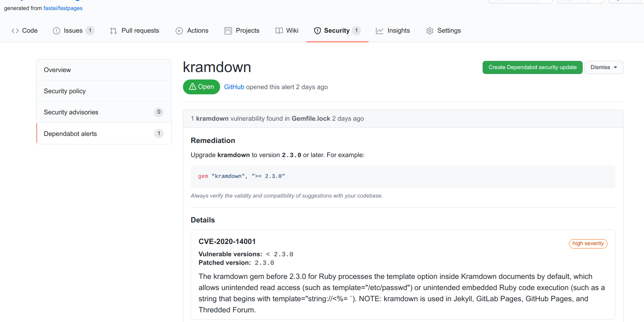
Task: Click the Security shield icon
Action: click(x=318, y=30)
